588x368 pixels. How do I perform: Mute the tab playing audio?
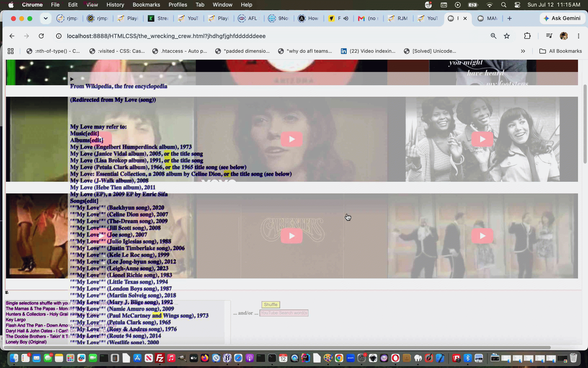click(346, 18)
